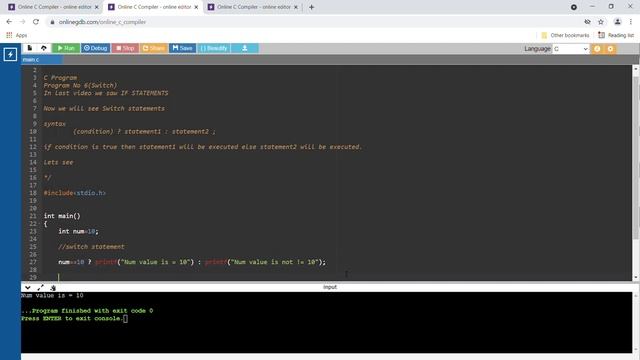Open the Chrome three-dot menu
640x360 pixels.
point(631,22)
